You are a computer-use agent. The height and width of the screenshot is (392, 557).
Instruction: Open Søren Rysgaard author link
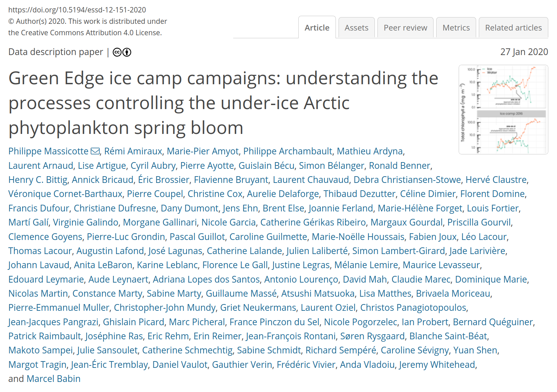click(x=372, y=336)
